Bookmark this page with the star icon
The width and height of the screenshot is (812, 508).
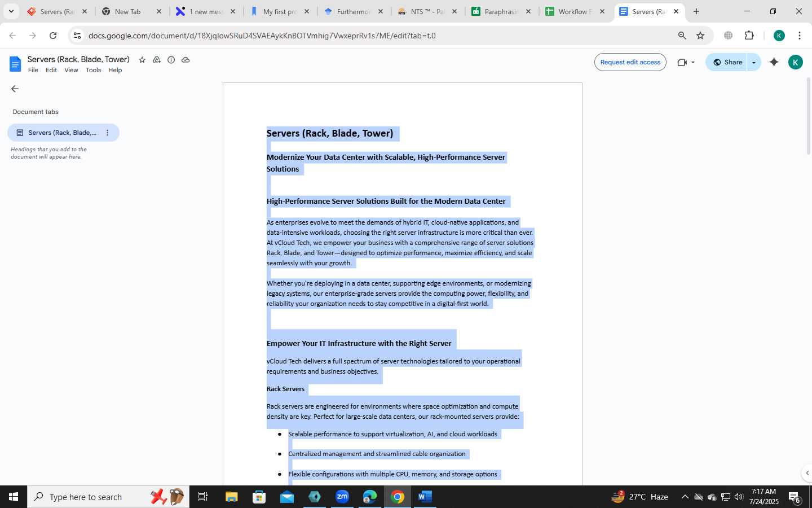pos(700,36)
